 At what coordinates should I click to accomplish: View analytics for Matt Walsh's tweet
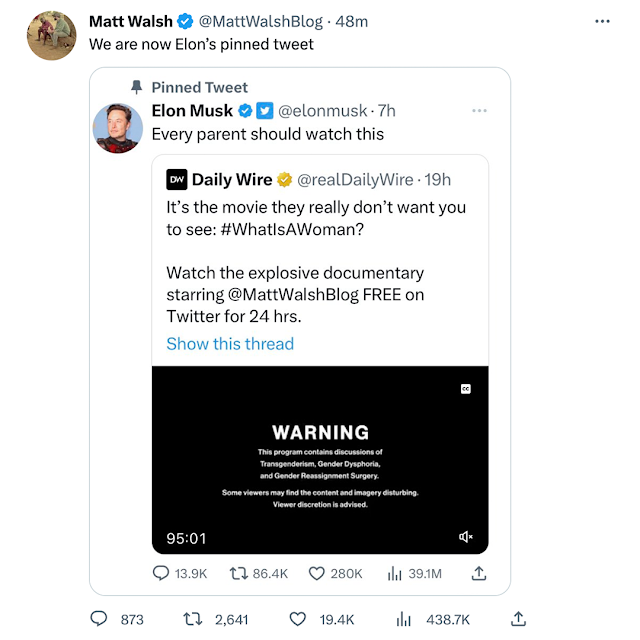(x=404, y=620)
